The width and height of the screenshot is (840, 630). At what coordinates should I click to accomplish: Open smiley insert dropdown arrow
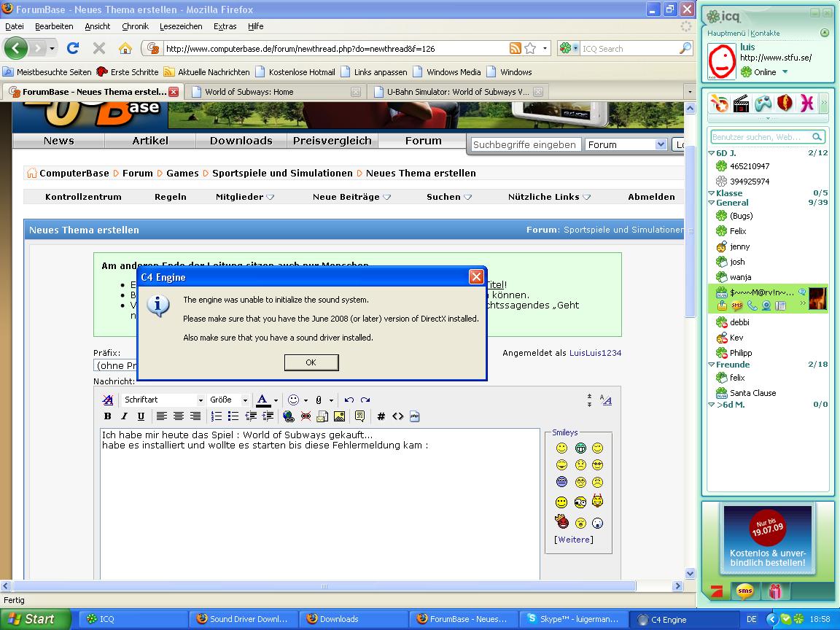point(306,400)
